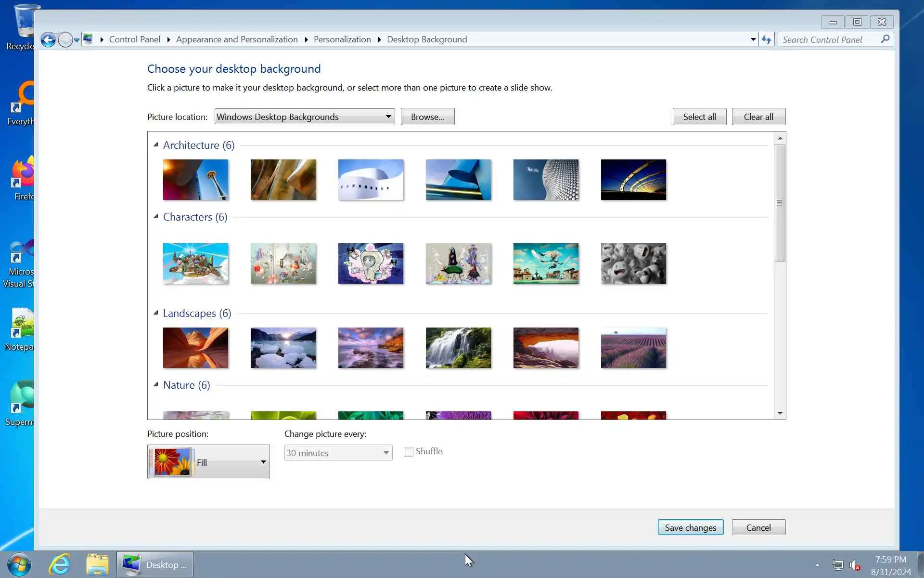Click the search magnifier icon

click(885, 39)
